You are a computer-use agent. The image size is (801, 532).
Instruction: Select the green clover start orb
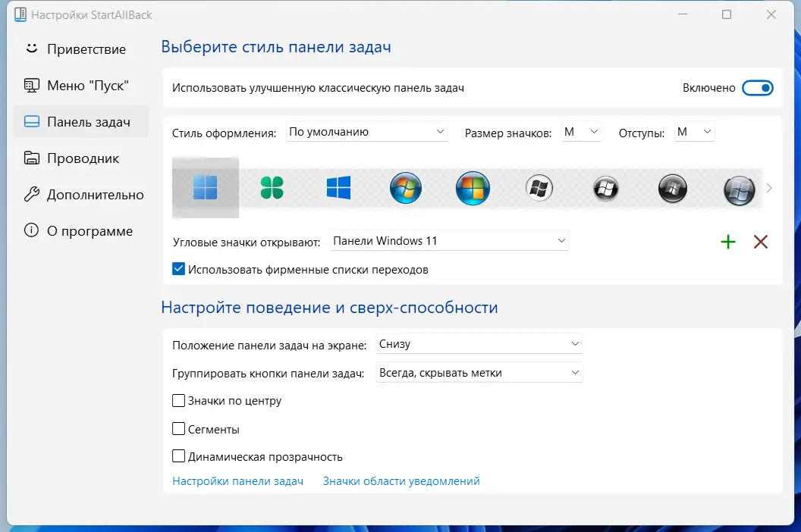click(272, 188)
